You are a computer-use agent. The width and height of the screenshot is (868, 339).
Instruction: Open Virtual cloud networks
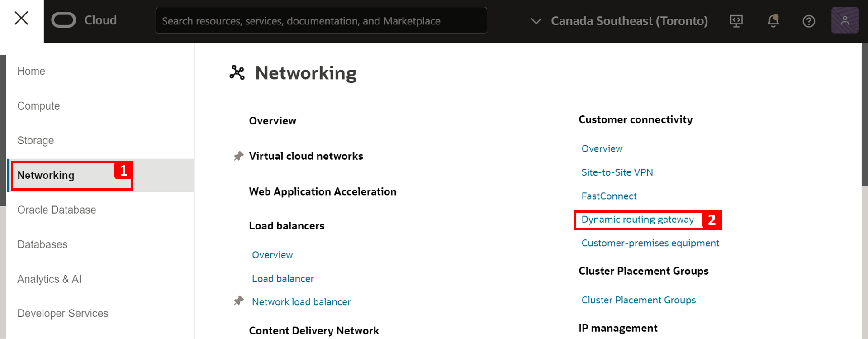(x=306, y=156)
